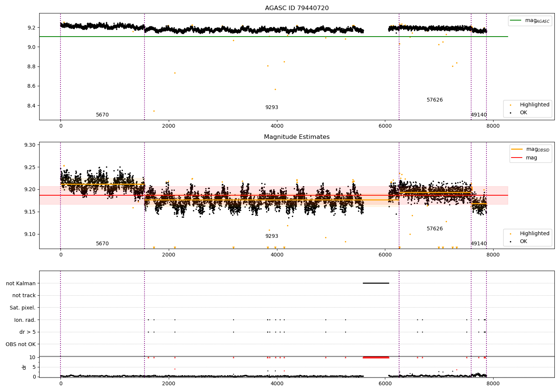Image resolution: width=560 pixels, height=392 pixels.
Task: Select the 'dr > 5' row label
Action: point(28,332)
